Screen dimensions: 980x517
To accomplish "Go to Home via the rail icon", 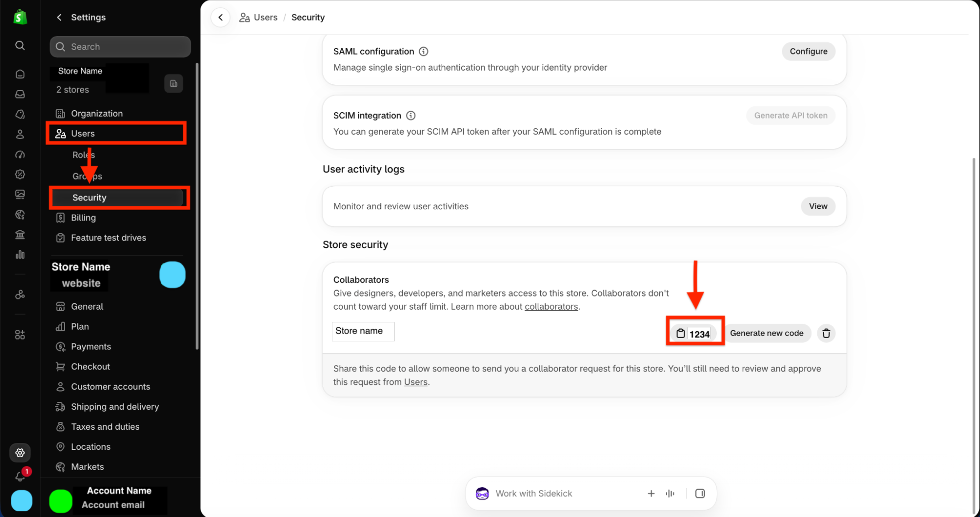I will click(x=20, y=74).
